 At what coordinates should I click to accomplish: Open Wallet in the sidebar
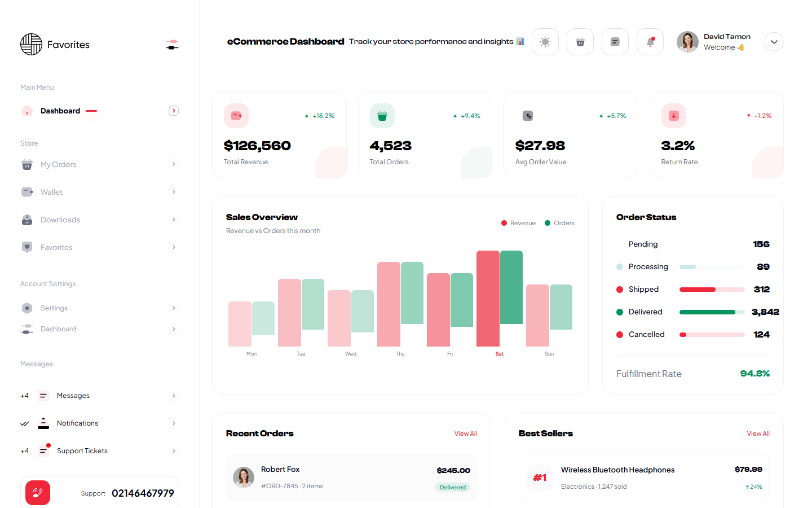click(51, 192)
